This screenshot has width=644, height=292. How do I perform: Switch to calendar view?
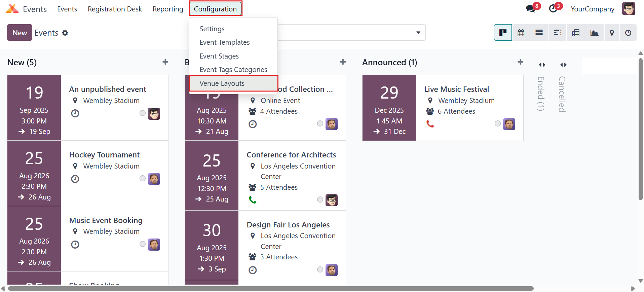pyautogui.click(x=521, y=33)
